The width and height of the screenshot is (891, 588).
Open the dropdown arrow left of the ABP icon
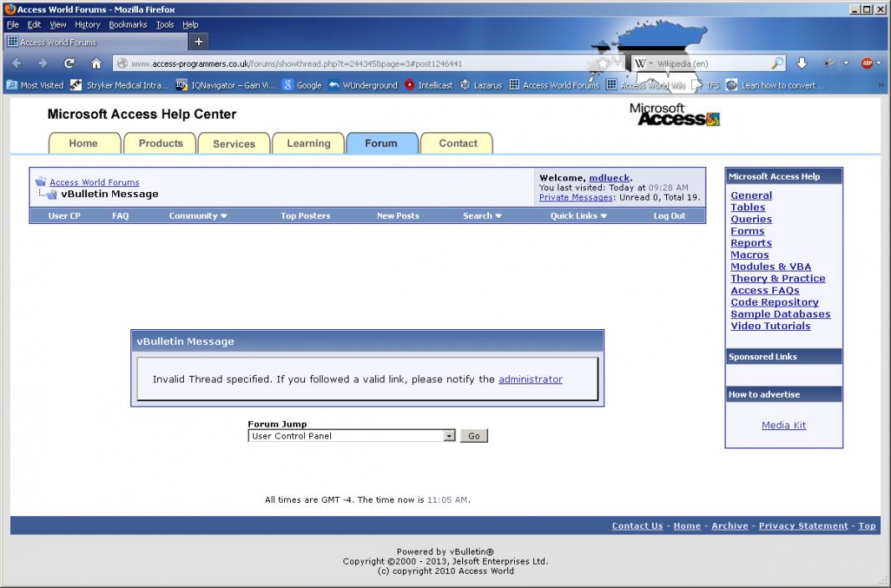pyautogui.click(x=846, y=63)
